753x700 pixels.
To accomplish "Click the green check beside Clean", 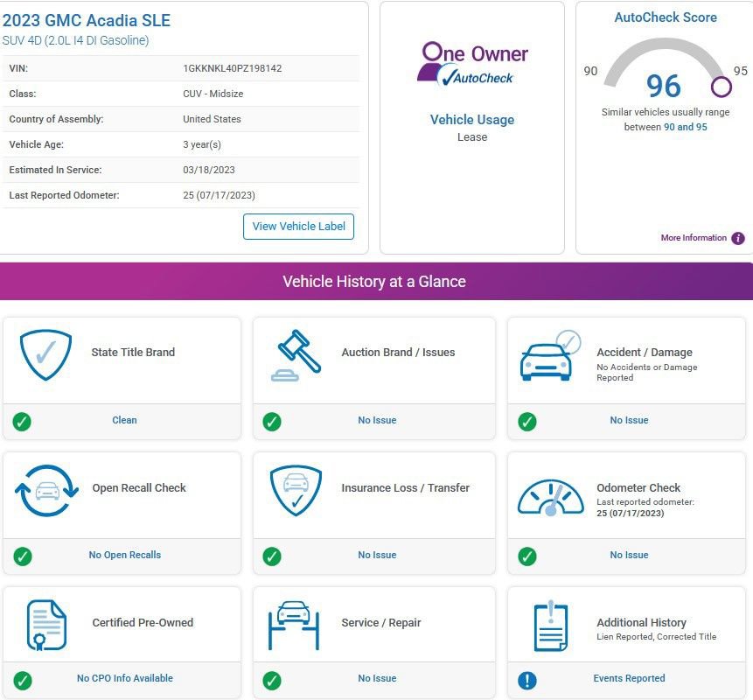I will 22,422.
